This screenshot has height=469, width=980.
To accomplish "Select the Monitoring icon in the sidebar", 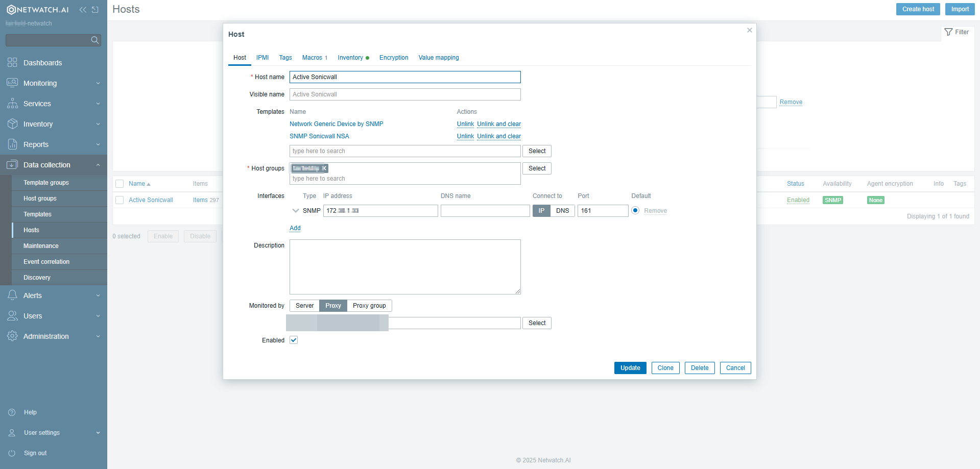I will coord(13,83).
